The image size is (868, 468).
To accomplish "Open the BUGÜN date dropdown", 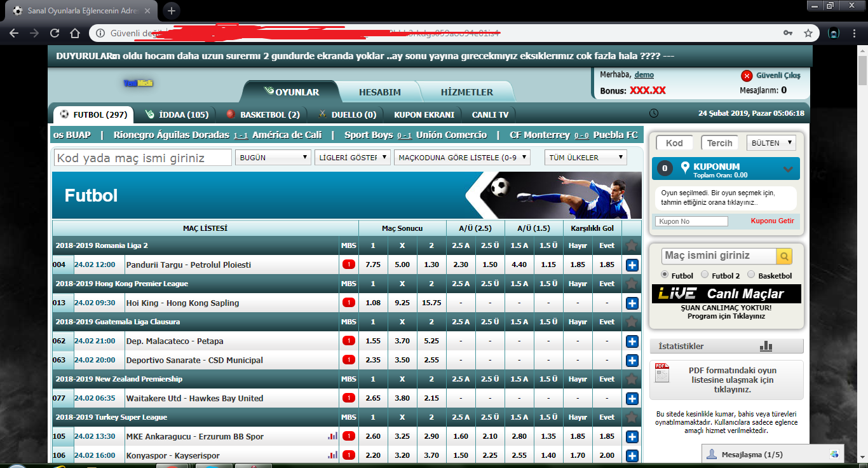I will [272, 158].
